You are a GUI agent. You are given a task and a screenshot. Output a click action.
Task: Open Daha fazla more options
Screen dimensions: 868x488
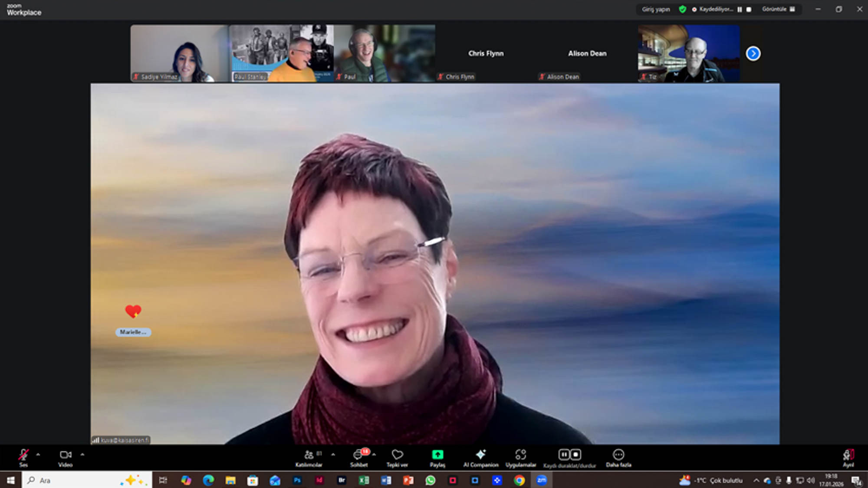tap(618, 455)
